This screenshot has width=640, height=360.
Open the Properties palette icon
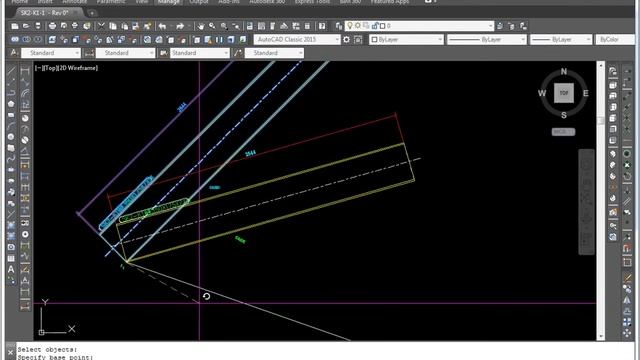click(250, 26)
